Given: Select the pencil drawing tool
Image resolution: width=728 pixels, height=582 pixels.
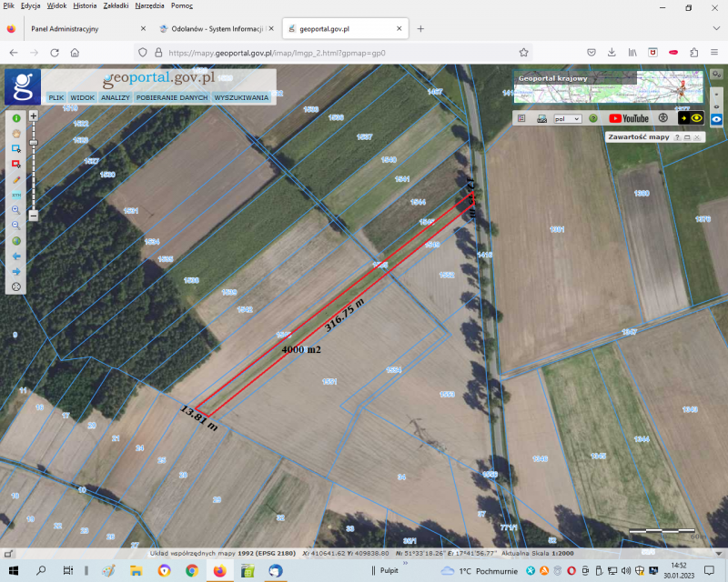Looking at the screenshot, I should click(16, 179).
